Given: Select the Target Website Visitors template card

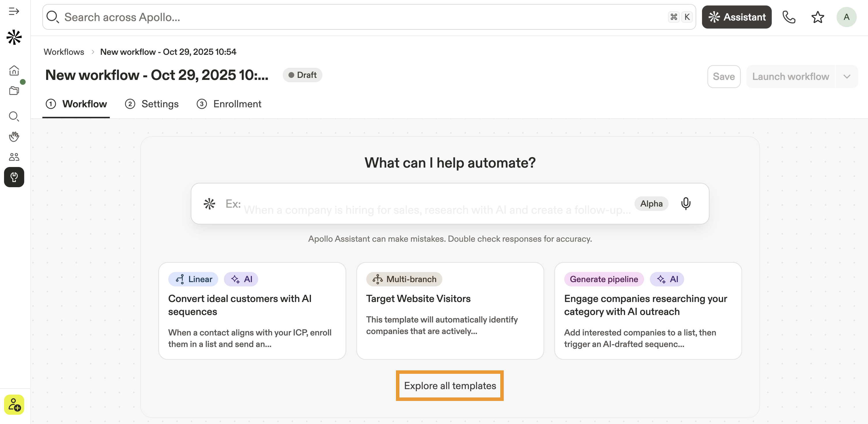Looking at the screenshot, I should coord(450,311).
